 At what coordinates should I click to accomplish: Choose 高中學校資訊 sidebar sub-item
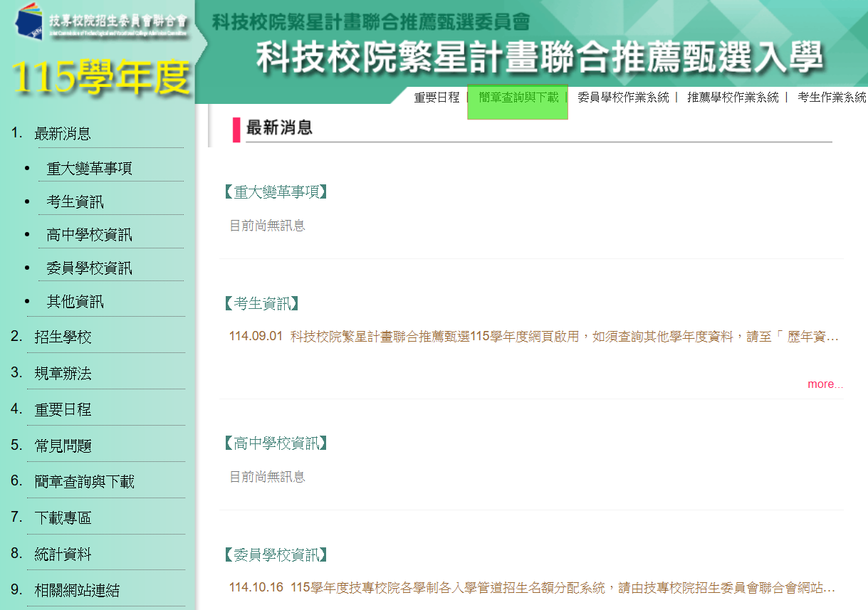(90, 235)
